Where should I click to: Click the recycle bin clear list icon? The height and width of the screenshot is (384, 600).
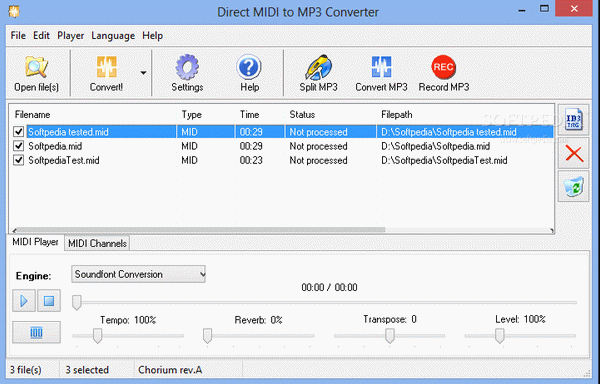point(574,187)
